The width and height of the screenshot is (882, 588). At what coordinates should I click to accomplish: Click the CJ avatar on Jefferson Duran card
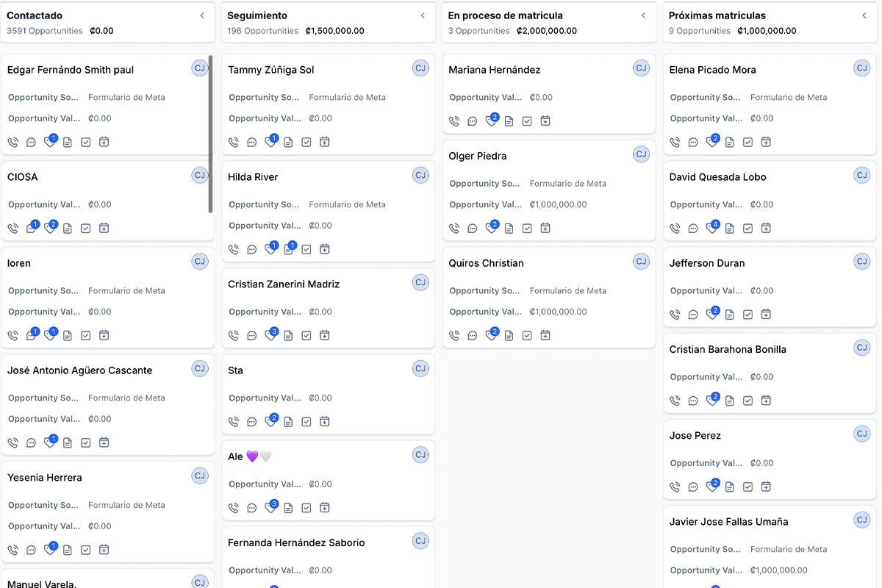861,261
